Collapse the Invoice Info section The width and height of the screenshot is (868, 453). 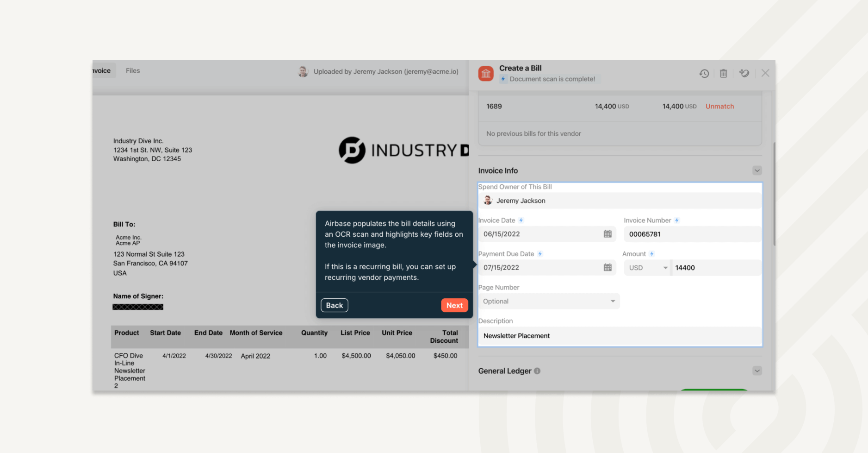pos(757,170)
